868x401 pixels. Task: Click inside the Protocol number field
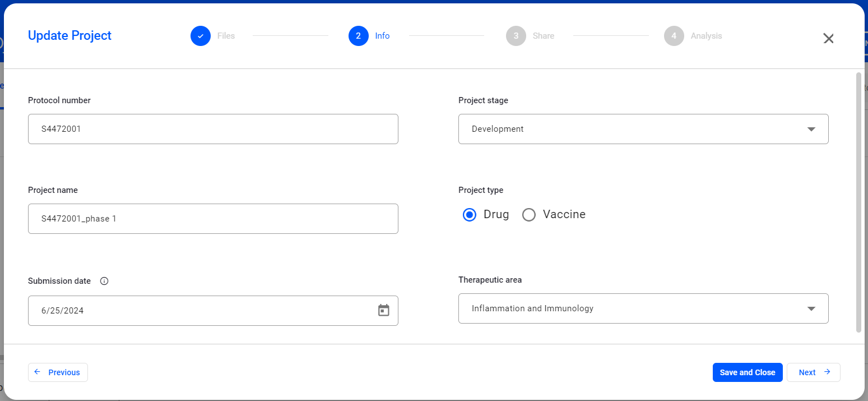[213, 128]
